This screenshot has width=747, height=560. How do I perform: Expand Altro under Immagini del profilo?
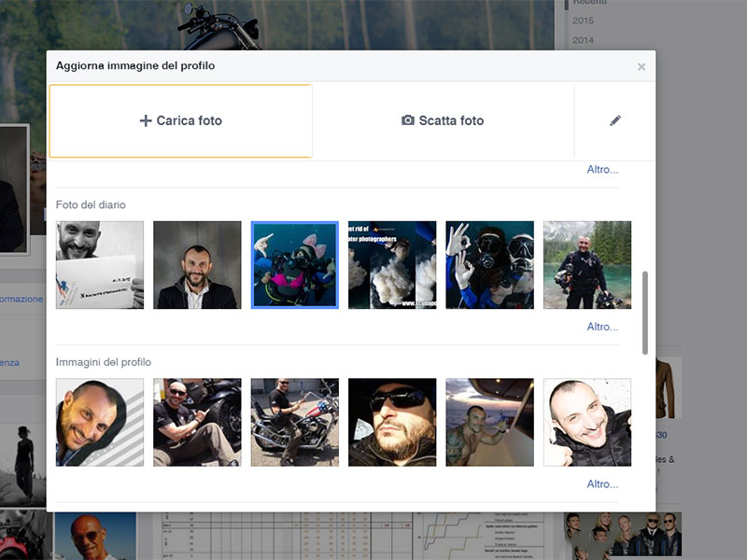tap(602, 484)
